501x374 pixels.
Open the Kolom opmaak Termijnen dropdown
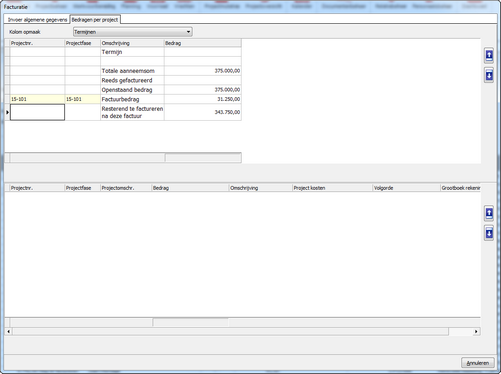tap(133, 32)
